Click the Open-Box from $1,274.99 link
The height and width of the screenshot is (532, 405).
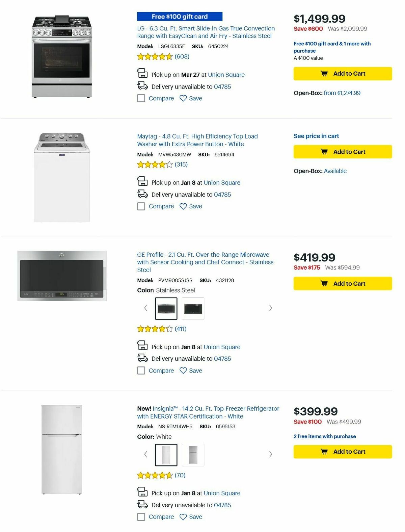343,93
